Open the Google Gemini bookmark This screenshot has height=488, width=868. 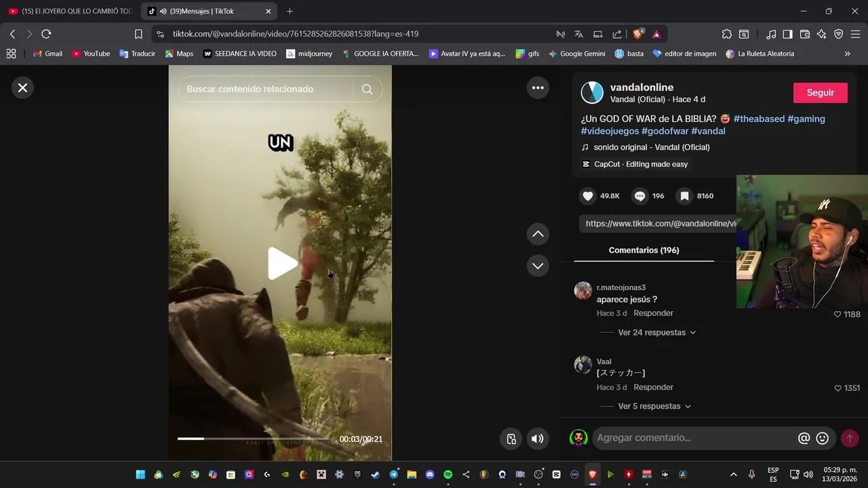577,54
